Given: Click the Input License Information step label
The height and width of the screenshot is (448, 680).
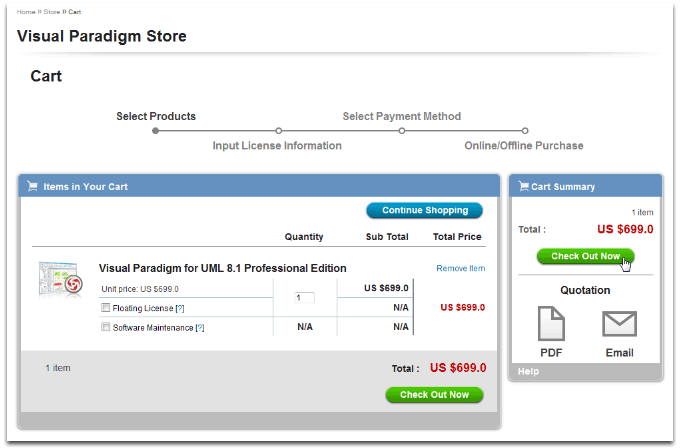Looking at the screenshot, I should coord(277,146).
